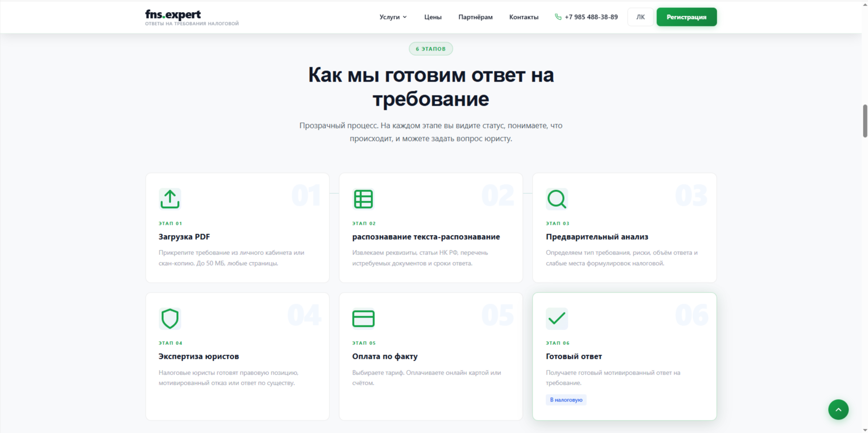The image size is (868, 433).
Task: Click the magnifier icon in Этап 03
Action: click(x=557, y=199)
